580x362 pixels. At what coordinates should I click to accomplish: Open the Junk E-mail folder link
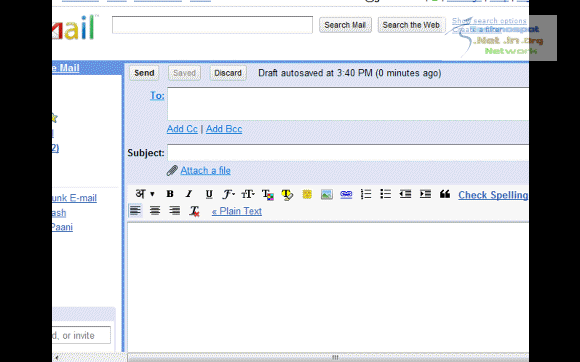[74, 198]
